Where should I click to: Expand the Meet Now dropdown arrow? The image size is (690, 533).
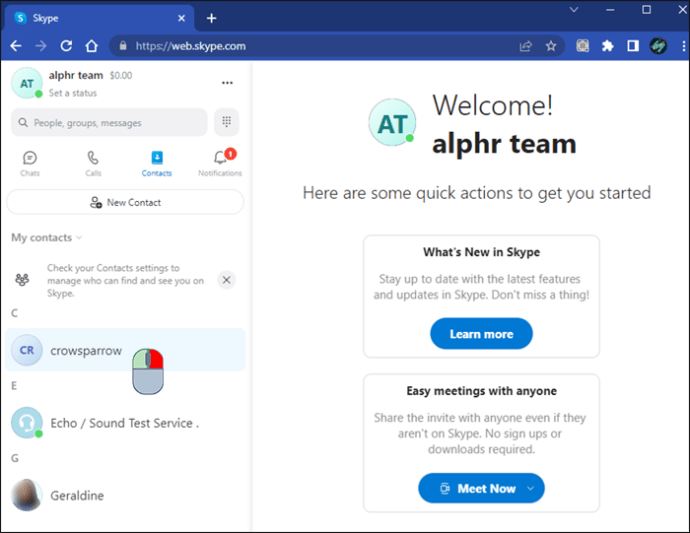click(531, 489)
